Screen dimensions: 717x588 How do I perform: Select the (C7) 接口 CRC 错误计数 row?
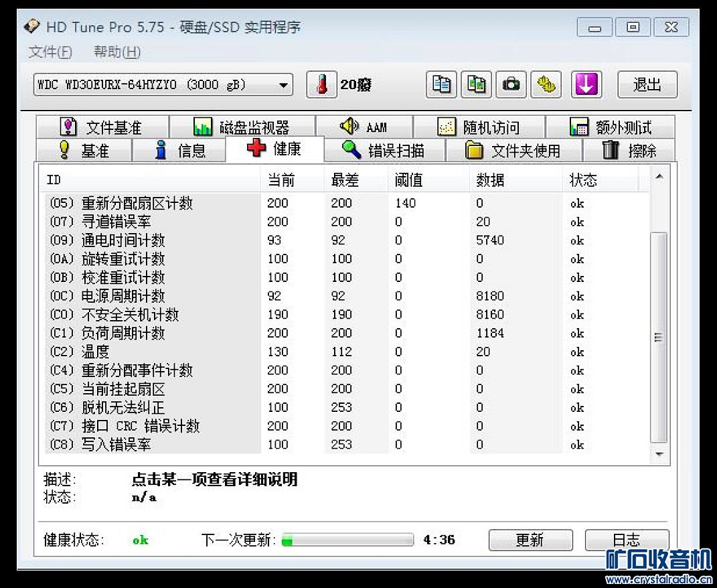(347, 425)
